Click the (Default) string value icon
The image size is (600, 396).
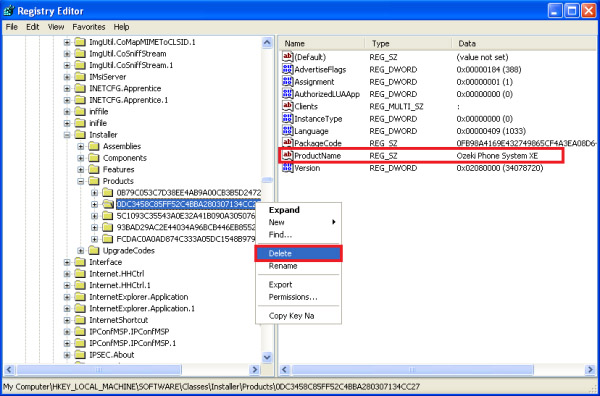(x=287, y=57)
